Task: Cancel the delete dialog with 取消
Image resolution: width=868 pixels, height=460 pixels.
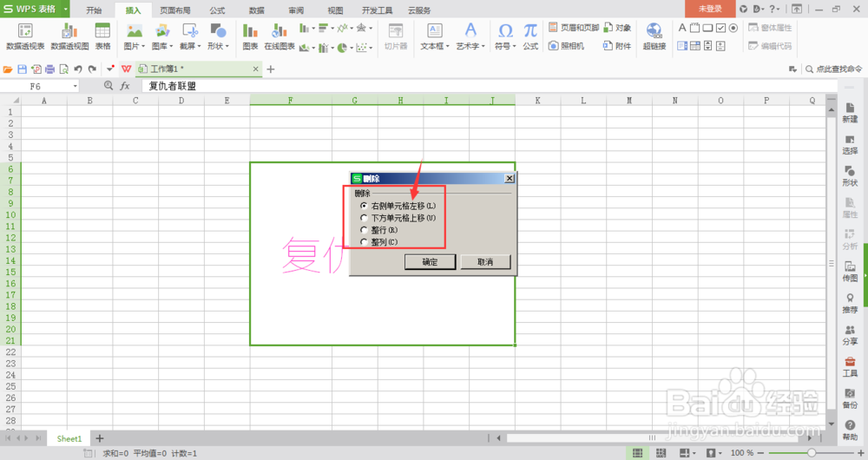Action: [x=485, y=262]
